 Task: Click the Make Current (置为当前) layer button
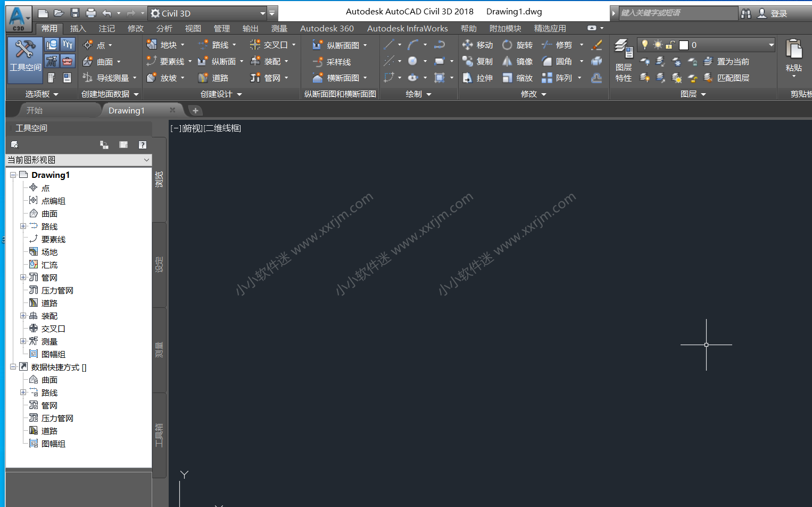(727, 61)
